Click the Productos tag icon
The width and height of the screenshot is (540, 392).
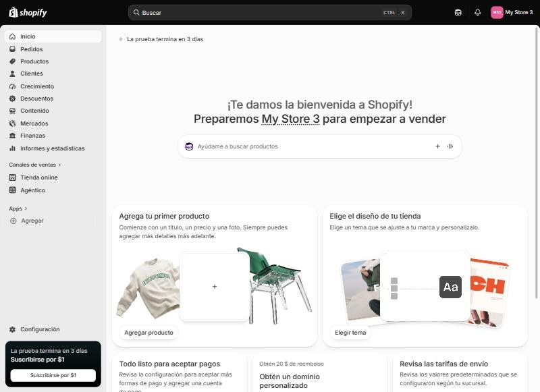coord(12,61)
